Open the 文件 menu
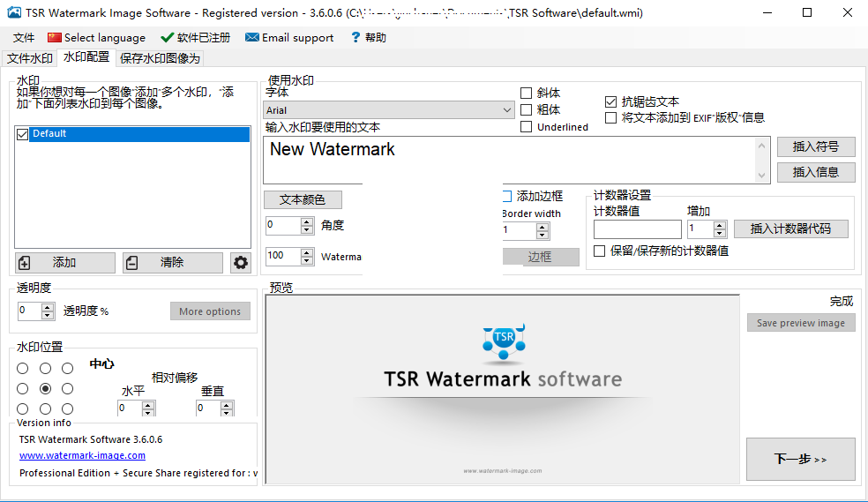This screenshot has width=868, height=502. click(24, 38)
